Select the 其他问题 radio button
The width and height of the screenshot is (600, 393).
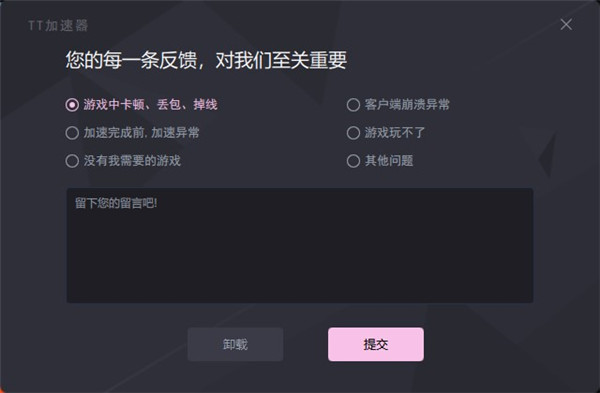[x=353, y=161]
